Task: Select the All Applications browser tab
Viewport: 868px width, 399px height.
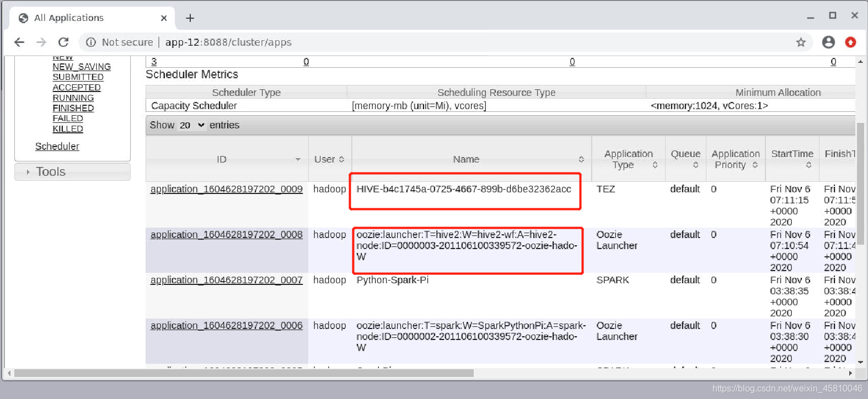Action: point(92,18)
